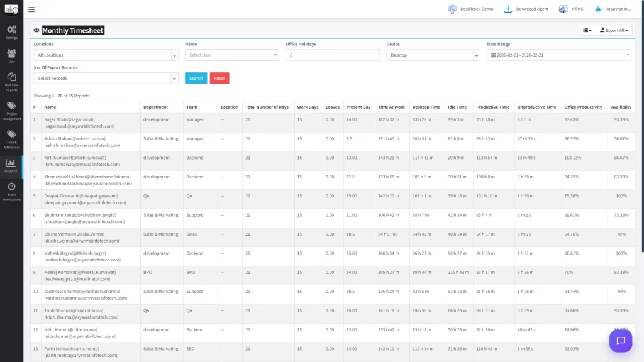644x362 pixels.
Task: Click 305 h 27 m Time At Work value
Action: [x=388, y=272]
